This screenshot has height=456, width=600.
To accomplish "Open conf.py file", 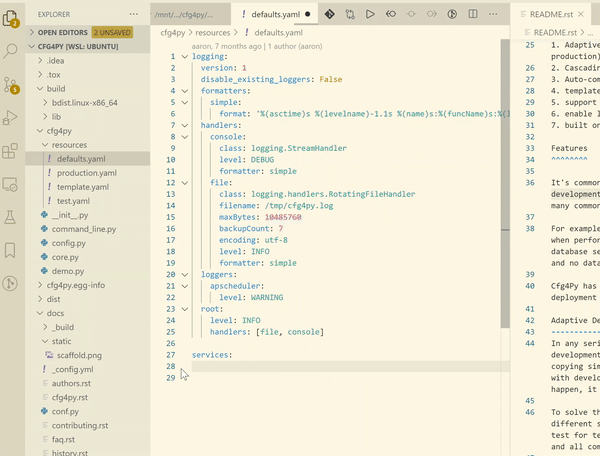I will coord(65,412).
